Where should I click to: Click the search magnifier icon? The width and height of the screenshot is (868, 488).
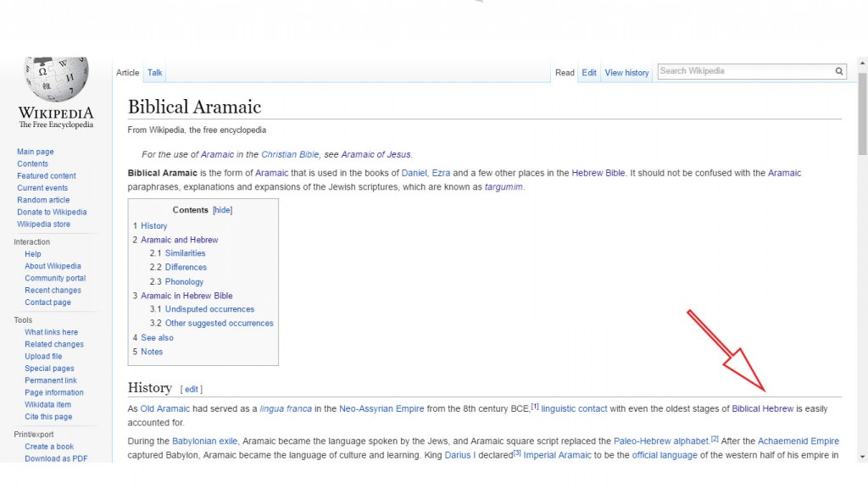(x=838, y=71)
